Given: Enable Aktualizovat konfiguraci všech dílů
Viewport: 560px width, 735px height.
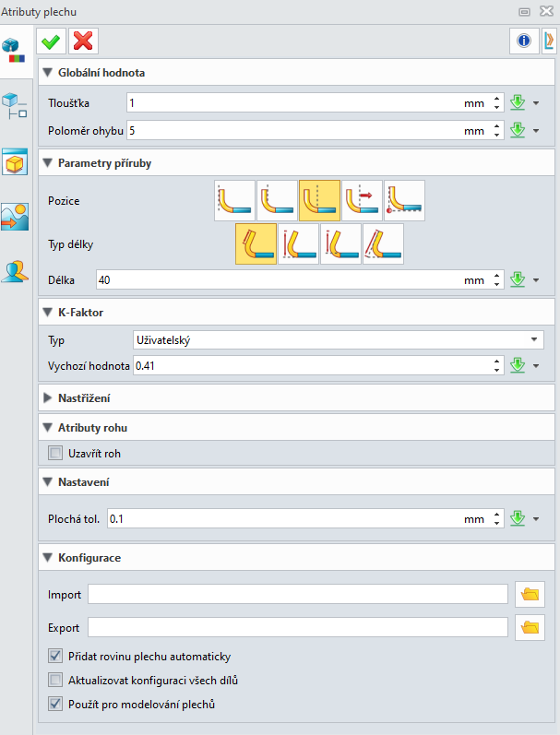Looking at the screenshot, I should (x=55, y=681).
